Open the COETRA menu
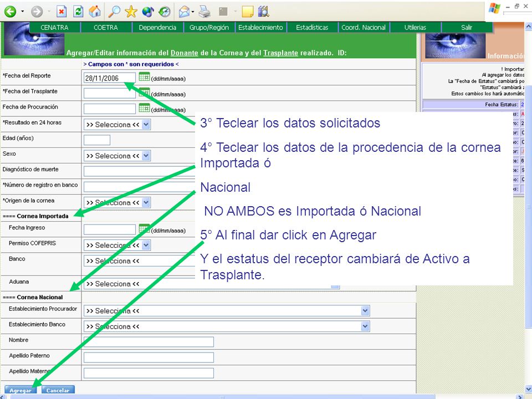 point(106,28)
